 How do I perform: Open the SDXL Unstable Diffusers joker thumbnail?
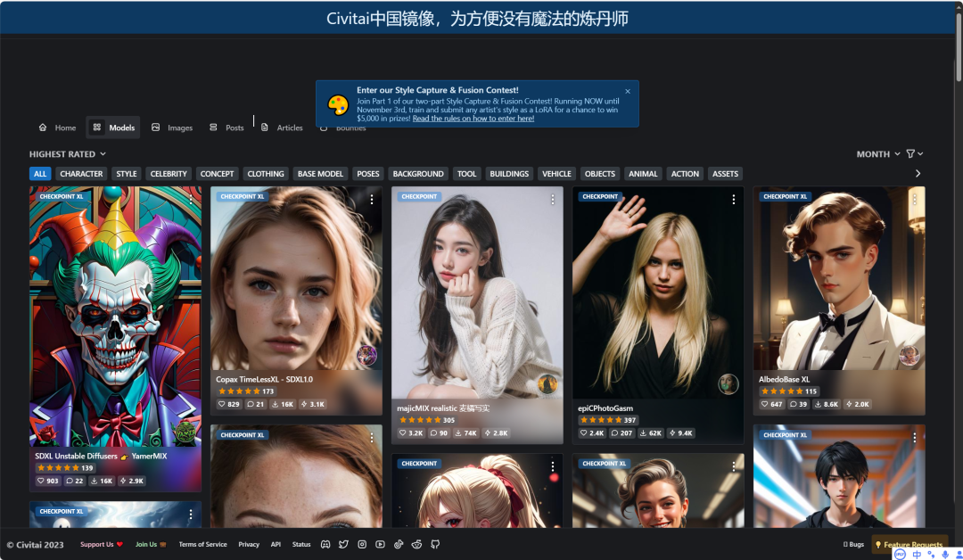pyautogui.click(x=115, y=317)
